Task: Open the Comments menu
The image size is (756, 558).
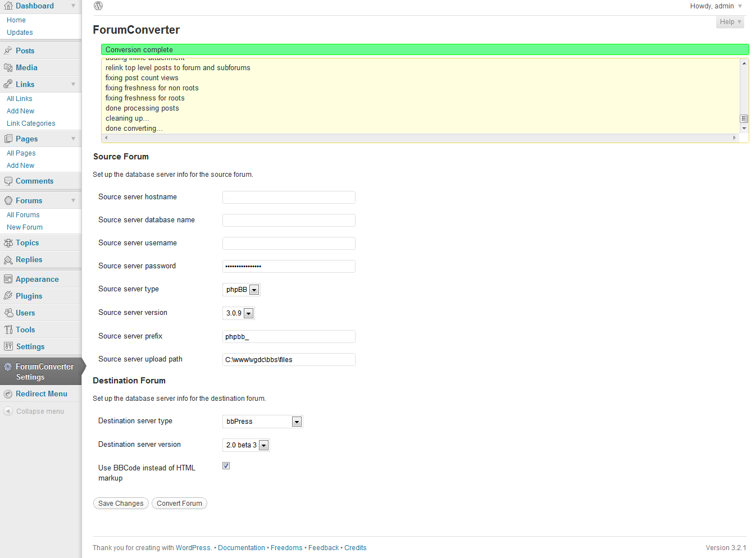Action: point(34,181)
